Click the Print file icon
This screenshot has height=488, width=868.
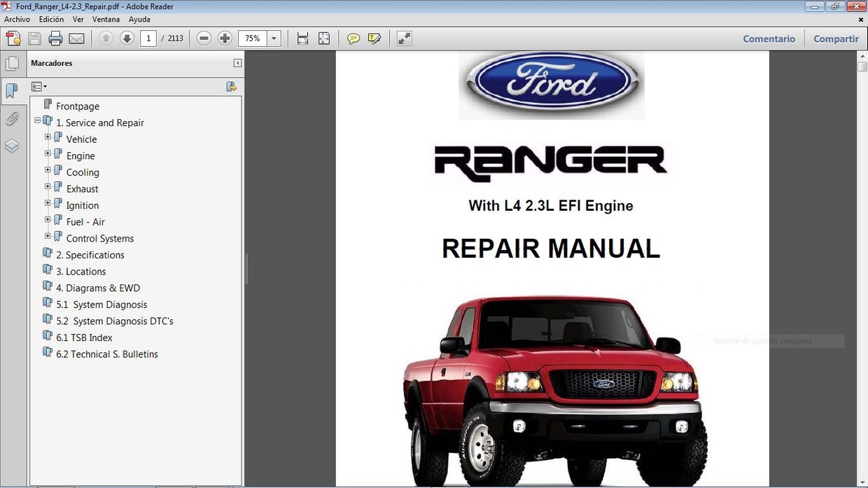pyautogui.click(x=55, y=39)
